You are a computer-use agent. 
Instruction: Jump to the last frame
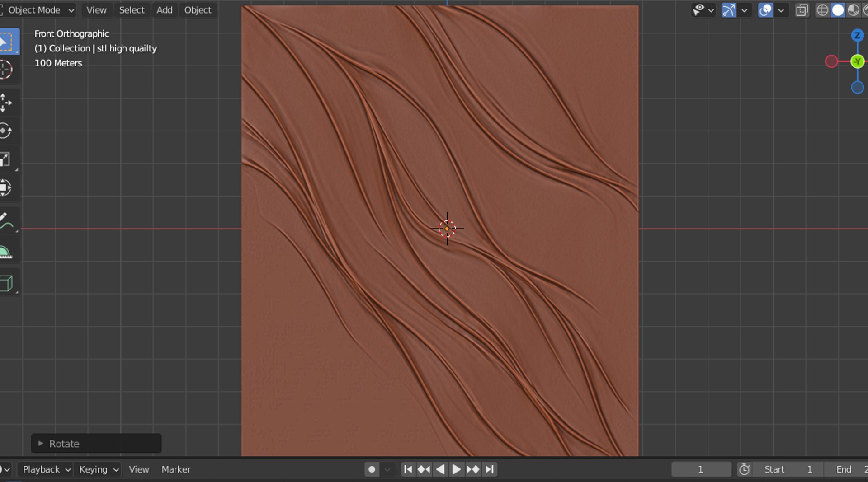[x=490, y=469]
